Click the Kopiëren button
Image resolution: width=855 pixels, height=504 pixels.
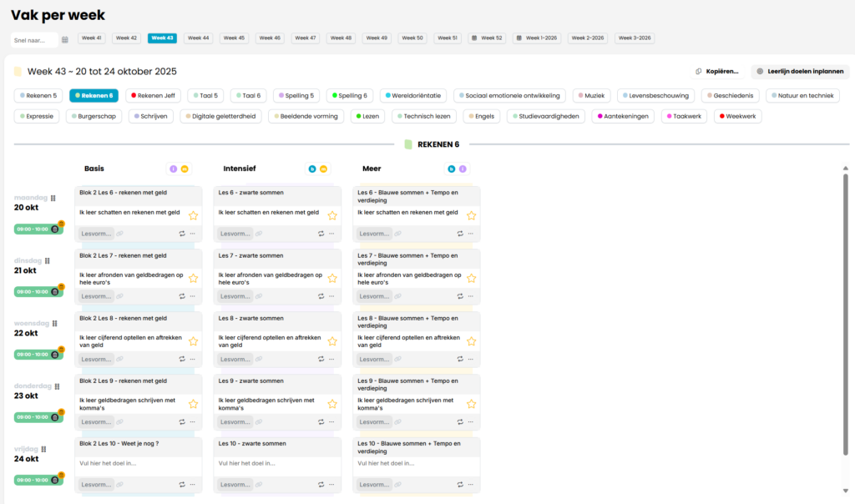(x=717, y=72)
